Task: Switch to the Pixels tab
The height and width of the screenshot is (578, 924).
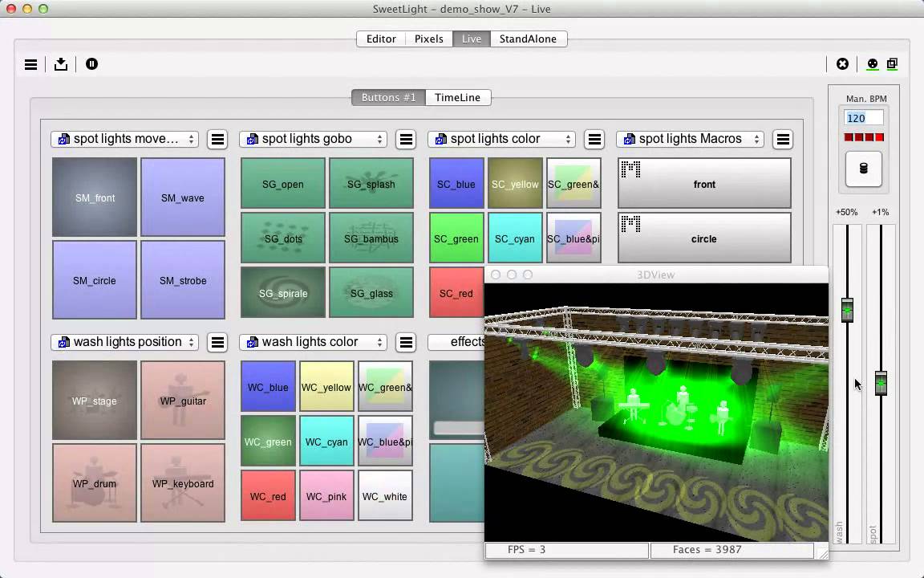Action: [x=429, y=39]
